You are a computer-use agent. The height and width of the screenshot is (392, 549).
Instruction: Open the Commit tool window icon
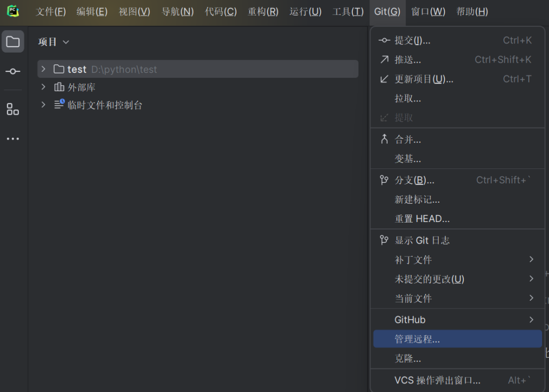click(x=13, y=71)
